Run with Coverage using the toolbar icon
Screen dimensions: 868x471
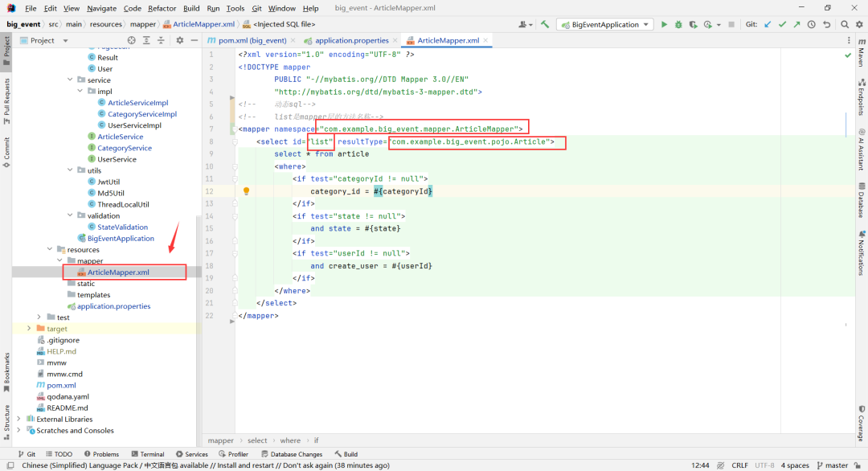694,24
